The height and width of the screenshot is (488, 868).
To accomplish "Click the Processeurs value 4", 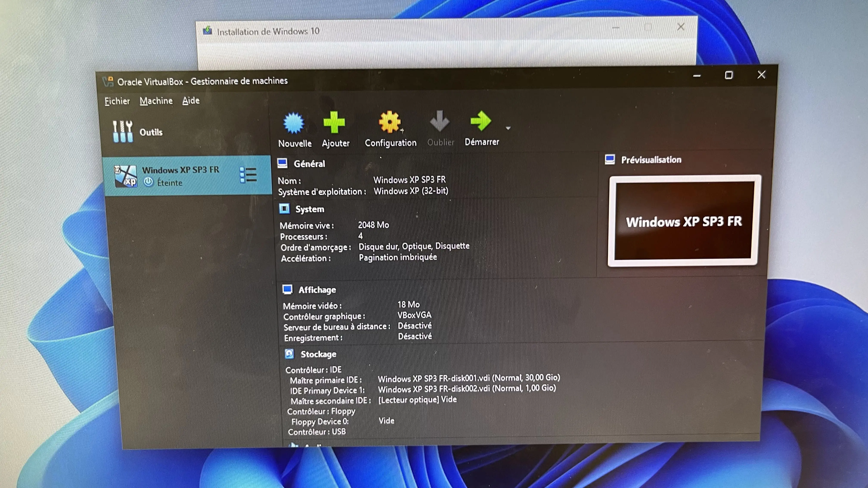I will pos(360,236).
